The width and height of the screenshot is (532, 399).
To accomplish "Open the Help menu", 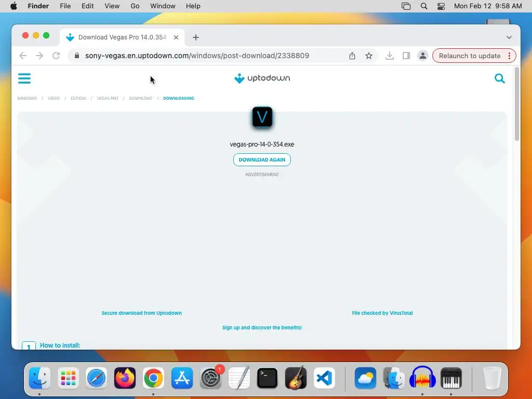I will pos(193,6).
